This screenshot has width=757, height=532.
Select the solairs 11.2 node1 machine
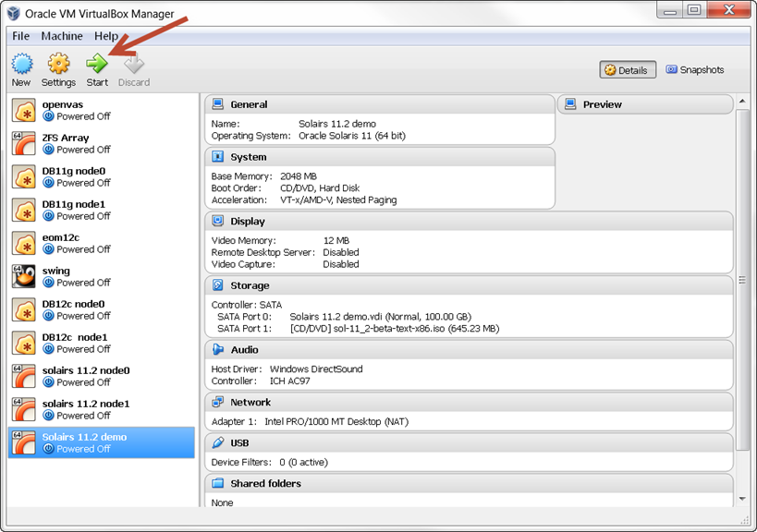coord(102,410)
